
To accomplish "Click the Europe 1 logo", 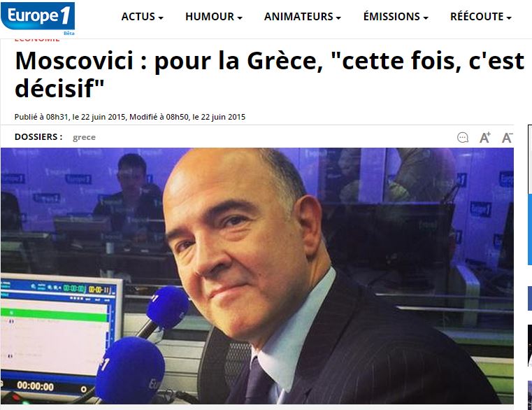I will click(x=38, y=15).
